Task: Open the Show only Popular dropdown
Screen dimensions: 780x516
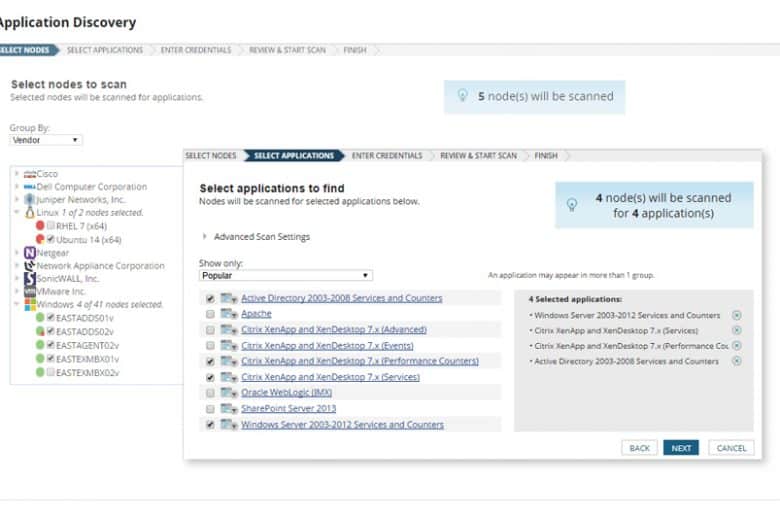Action: pyautogui.click(x=286, y=275)
